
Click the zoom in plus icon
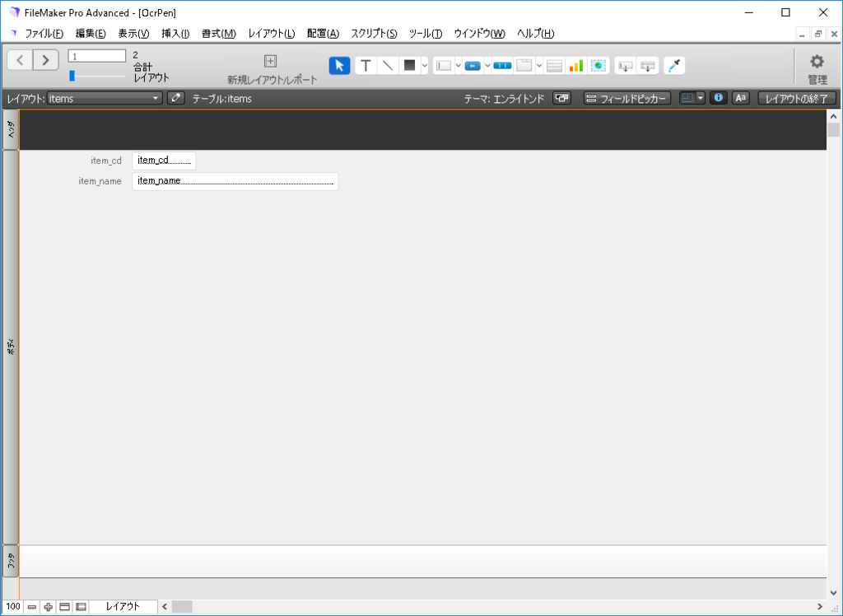pyautogui.click(x=49, y=607)
